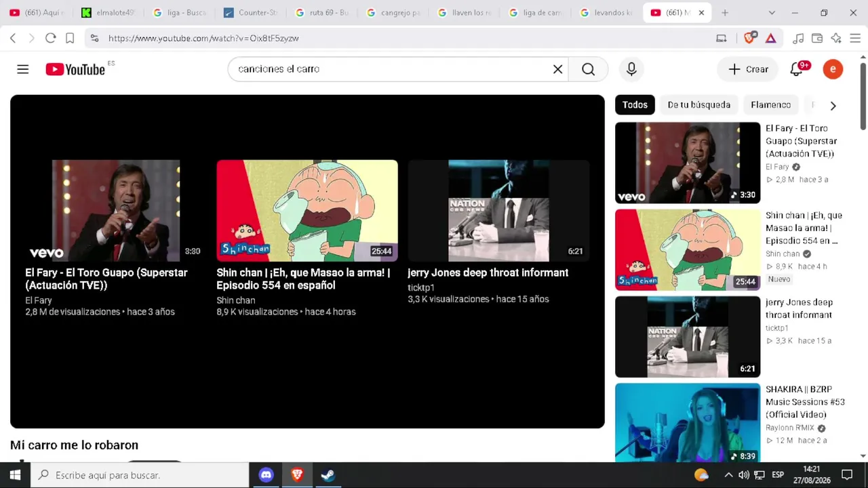Viewport: 868px width, 488px height.
Task: Select the 'De tu búsqueda' filter chip
Action: coord(698,105)
